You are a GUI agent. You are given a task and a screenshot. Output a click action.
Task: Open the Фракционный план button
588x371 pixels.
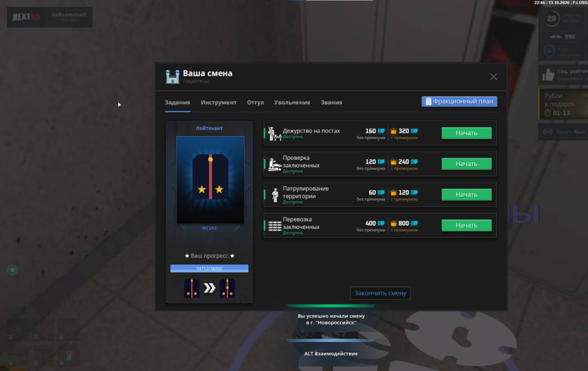pos(460,101)
